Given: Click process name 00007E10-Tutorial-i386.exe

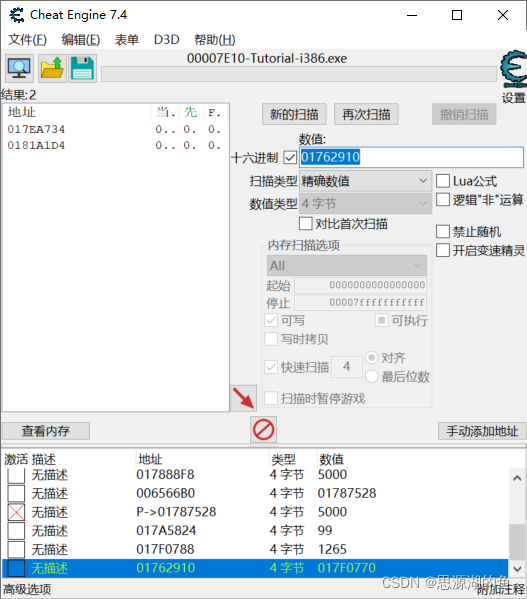Looking at the screenshot, I should [267, 58].
